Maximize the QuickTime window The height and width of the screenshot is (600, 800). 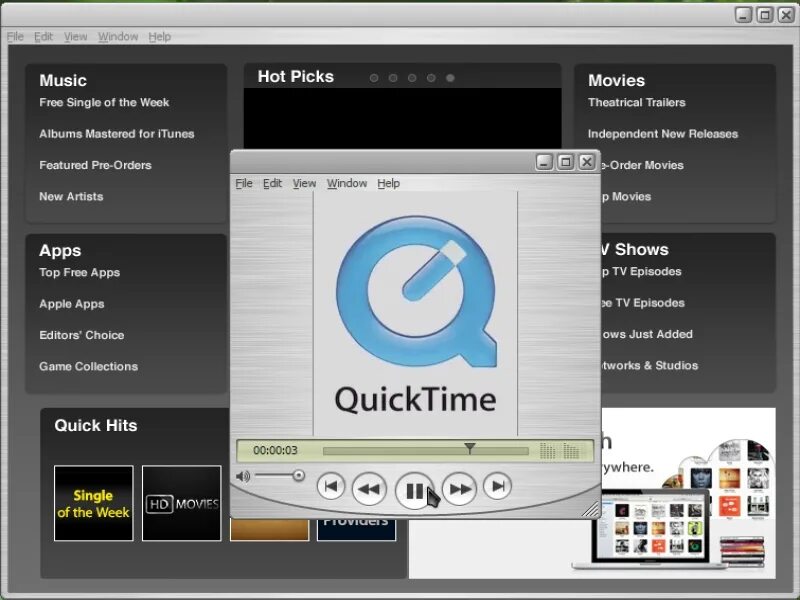click(565, 162)
